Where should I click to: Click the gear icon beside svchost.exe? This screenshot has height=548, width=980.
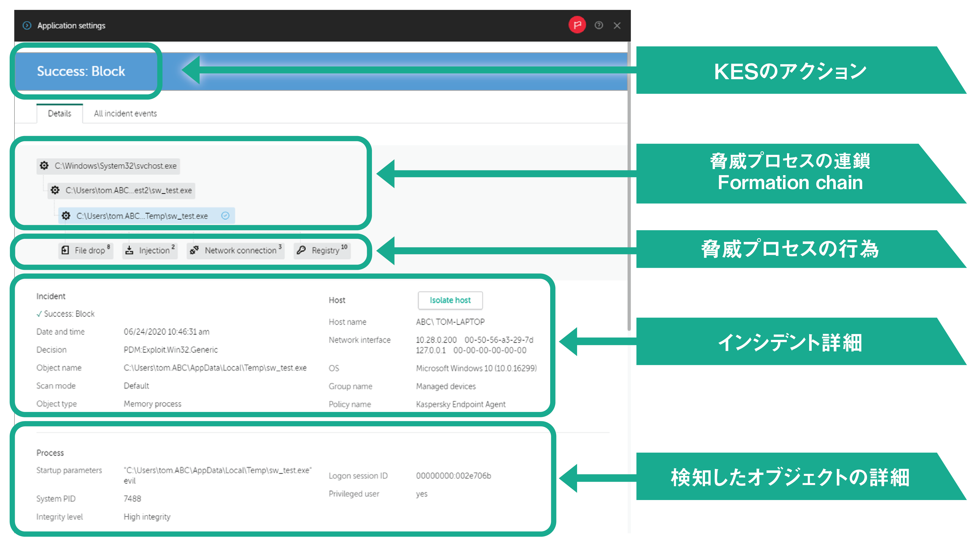pyautogui.click(x=44, y=165)
